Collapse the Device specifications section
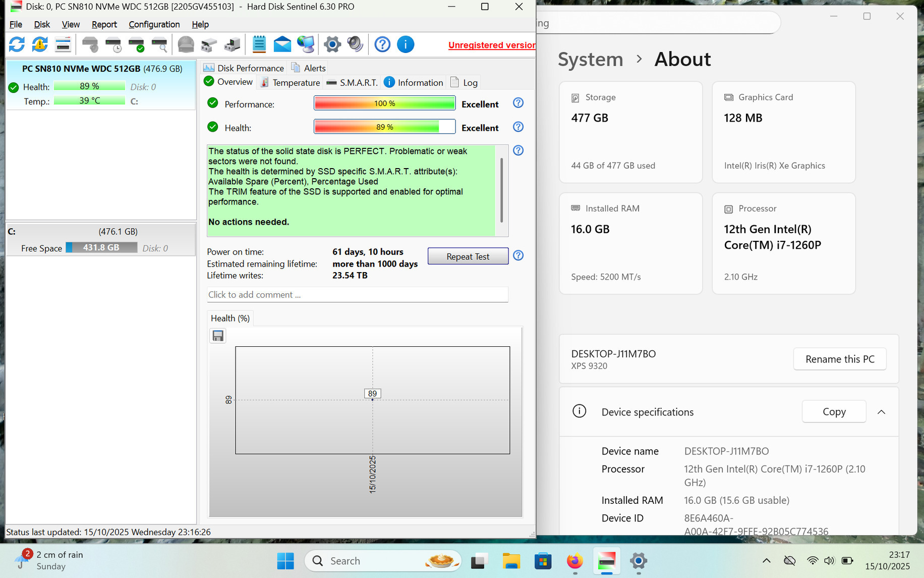The height and width of the screenshot is (578, 924). [x=882, y=412]
